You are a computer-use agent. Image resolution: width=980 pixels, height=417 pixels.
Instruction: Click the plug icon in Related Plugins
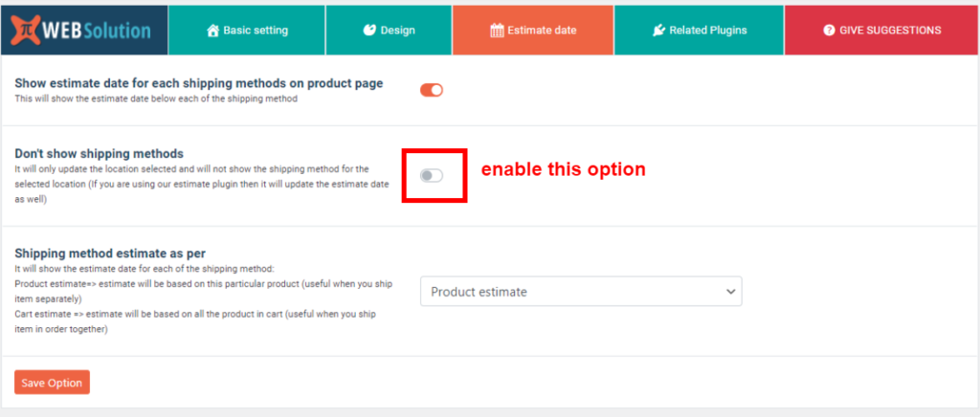coord(658,31)
